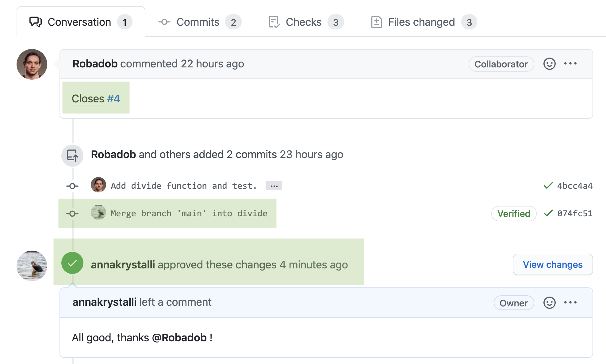606x364 pixels.
Task: Add emoji reaction to annakrystalli's comment
Action: pyautogui.click(x=549, y=303)
